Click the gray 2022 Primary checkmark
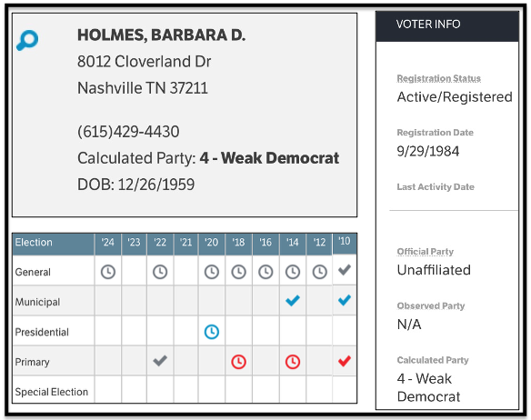531x420 pixels. click(160, 361)
